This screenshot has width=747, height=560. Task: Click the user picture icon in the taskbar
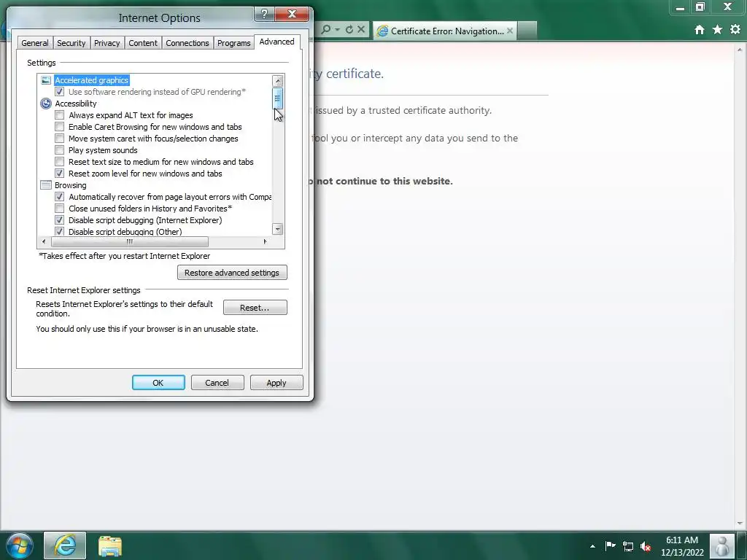(x=721, y=546)
